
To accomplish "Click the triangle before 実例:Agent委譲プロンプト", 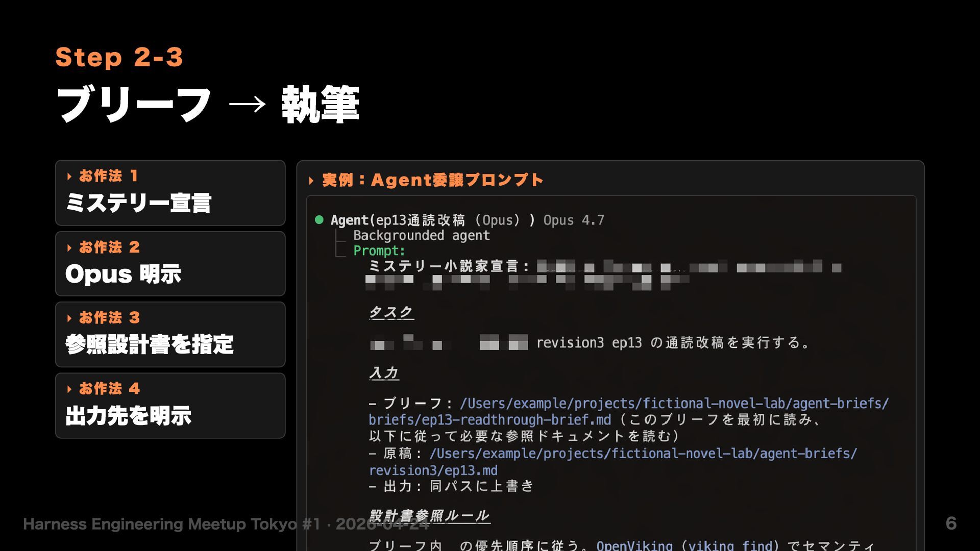I will pyautogui.click(x=311, y=181).
